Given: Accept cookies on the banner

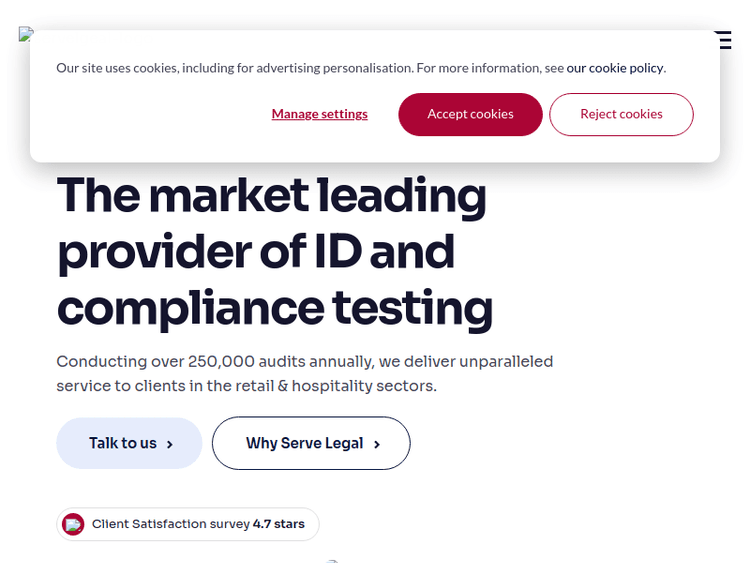Looking at the screenshot, I should pos(470,114).
